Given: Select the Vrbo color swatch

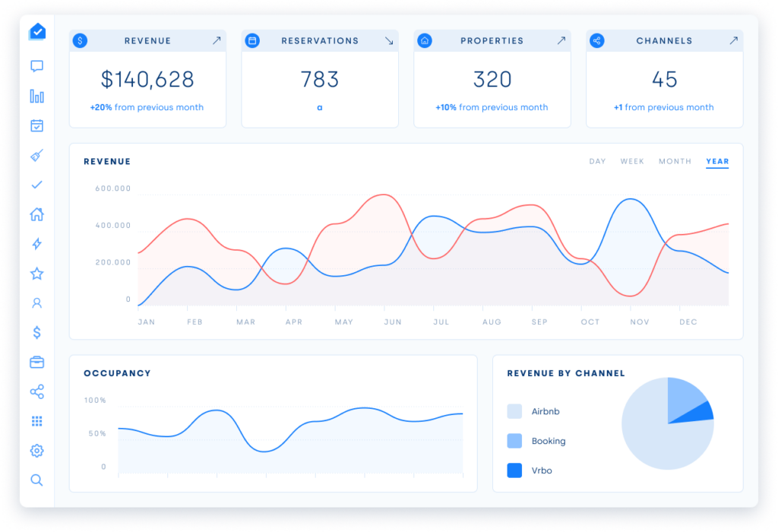Looking at the screenshot, I should click(516, 470).
